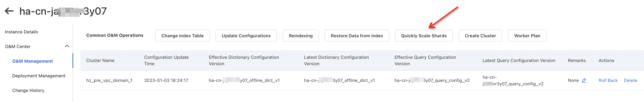Click Restore Data from Index

[357, 36]
